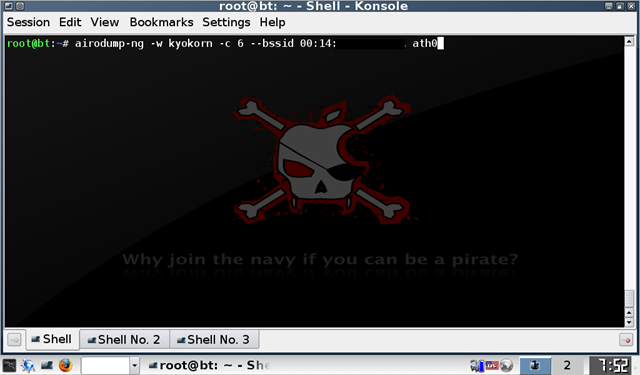The height and width of the screenshot is (375, 640).
Task: Switch to the Shell No. 2 tab
Action: [124, 339]
